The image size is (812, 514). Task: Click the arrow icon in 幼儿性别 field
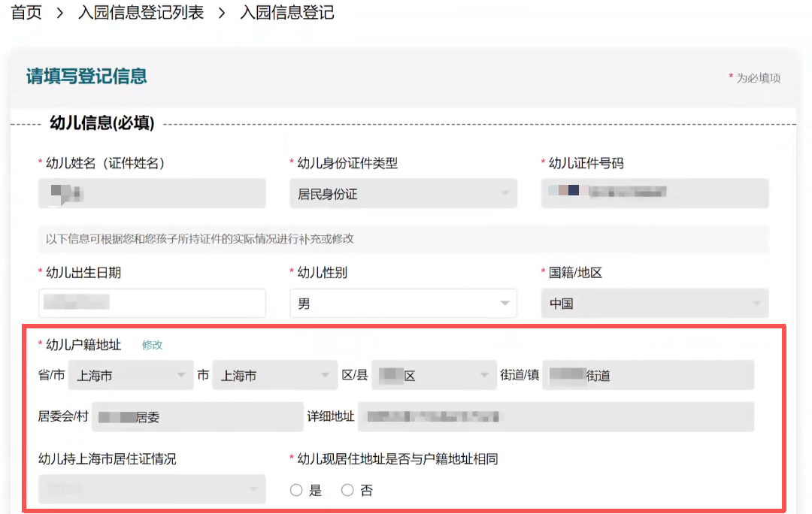[504, 304]
